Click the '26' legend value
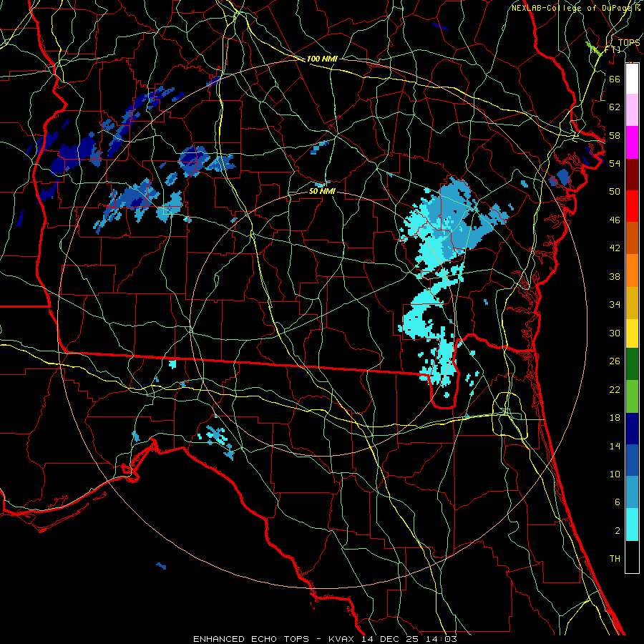The width and height of the screenshot is (644, 644). point(615,361)
